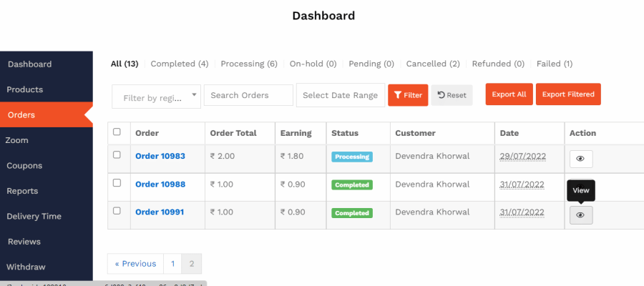644x286 pixels.
Task: Open the Order 10983 link
Action: point(160,156)
